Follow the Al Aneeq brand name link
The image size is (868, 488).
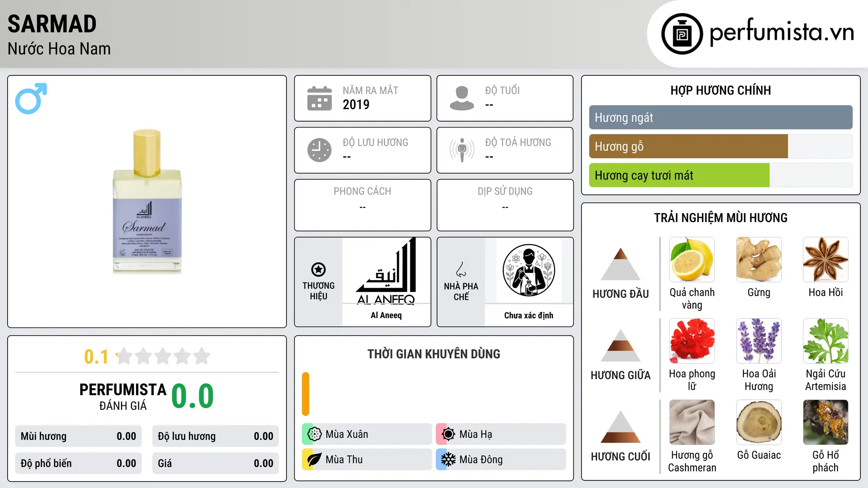(x=386, y=315)
